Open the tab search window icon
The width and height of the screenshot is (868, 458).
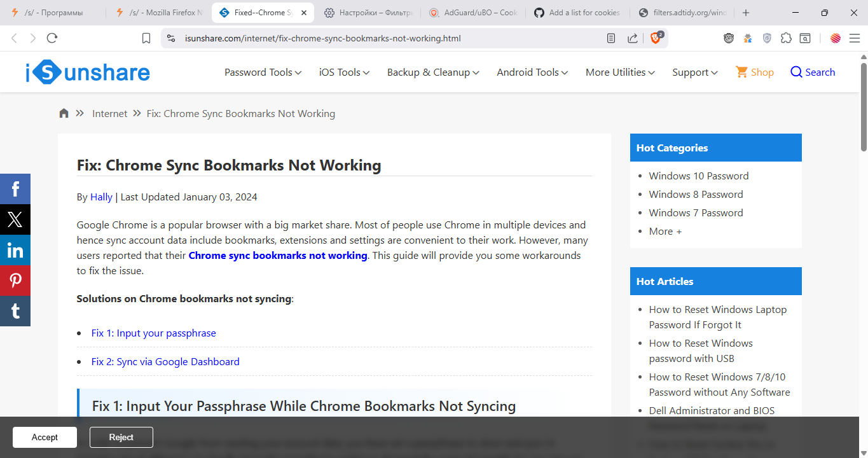805,38
